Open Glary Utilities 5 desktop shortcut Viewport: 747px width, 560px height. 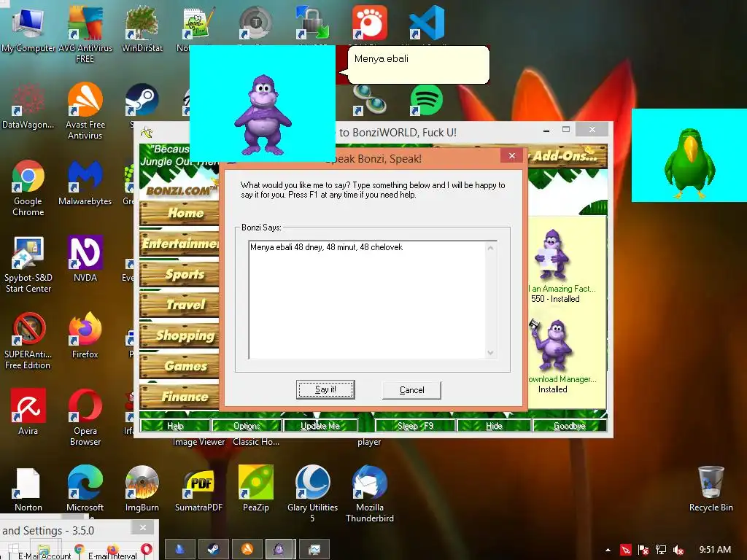312,494
